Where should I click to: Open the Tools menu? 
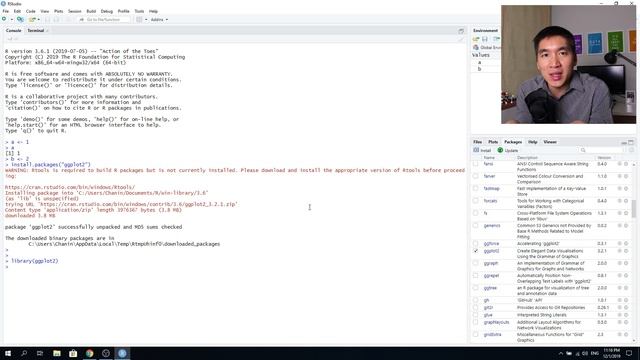(x=139, y=11)
